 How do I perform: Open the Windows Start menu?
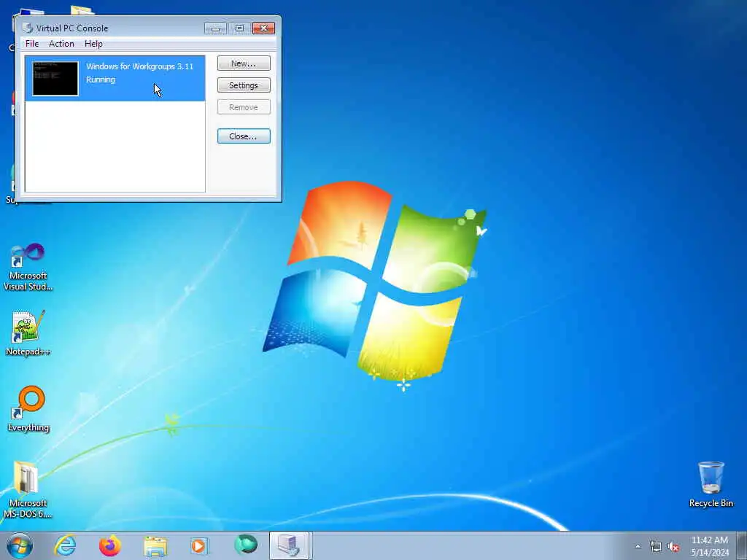(x=20, y=545)
